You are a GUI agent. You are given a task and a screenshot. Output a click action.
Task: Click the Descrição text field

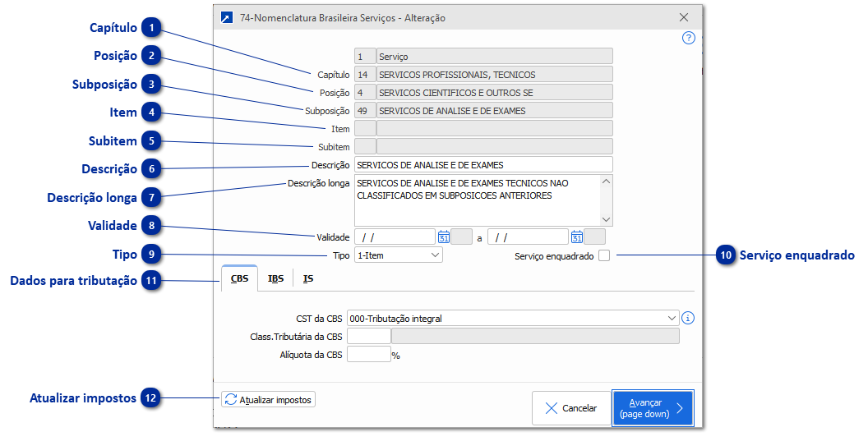tap(483, 165)
